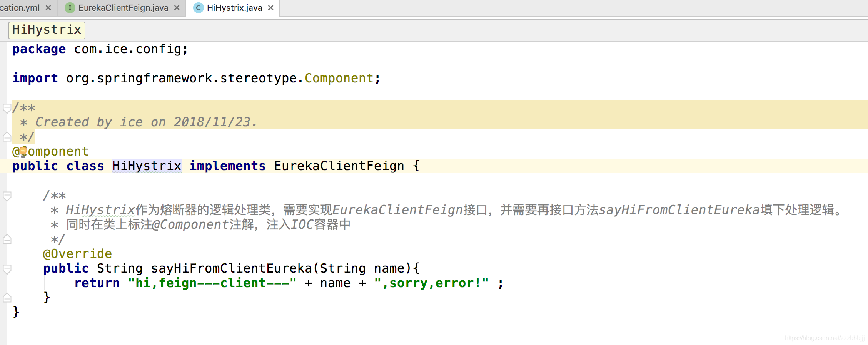Click fold end marker of the inner Javadoc comment
Image resolution: width=868 pixels, height=345 pixels.
[x=7, y=239]
